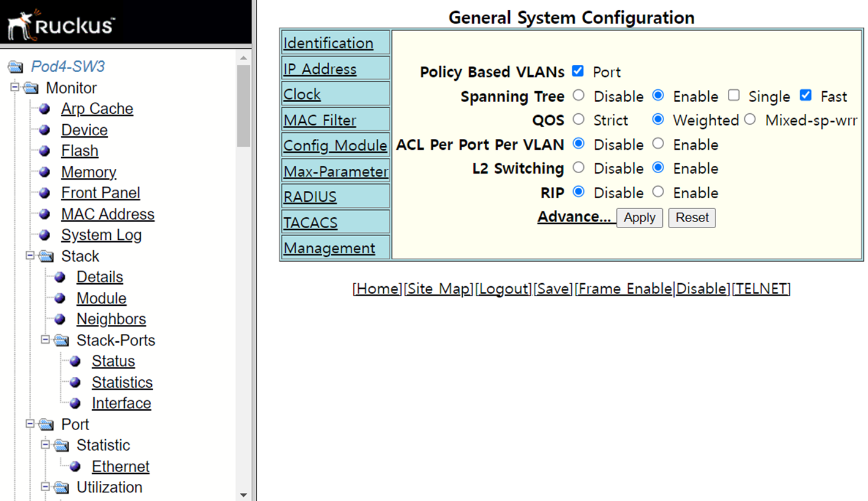Click the Stack folder icon

(x=46, y=256)
